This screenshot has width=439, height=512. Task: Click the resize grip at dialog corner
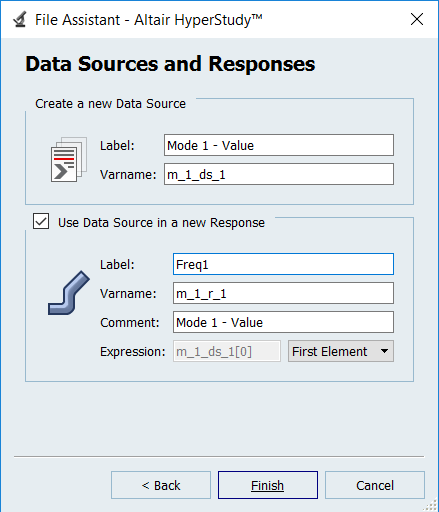click(432, 505)
